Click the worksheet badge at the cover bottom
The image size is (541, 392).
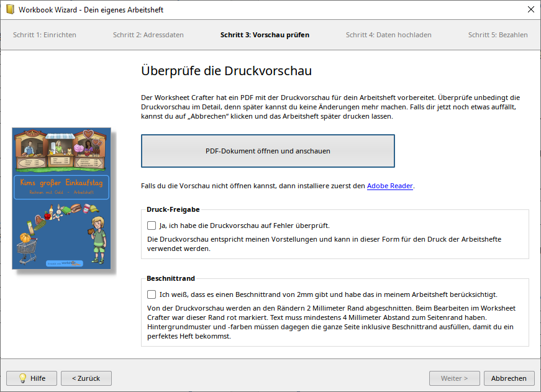tap(63, 263)
